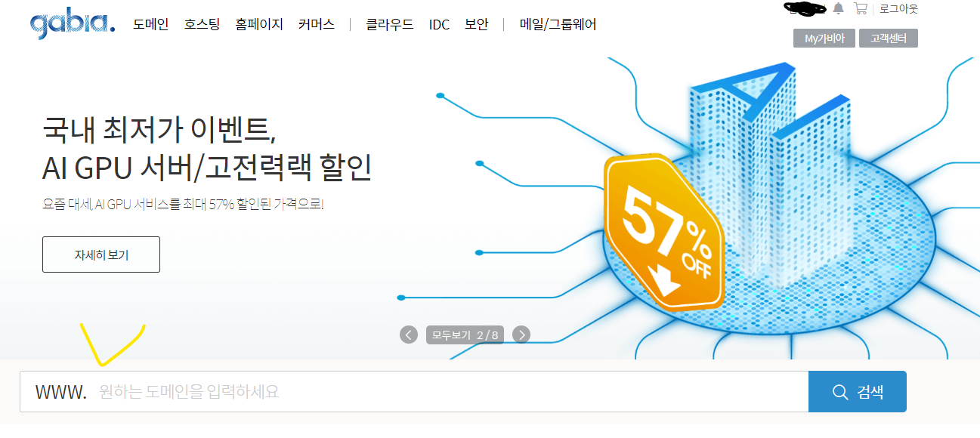
Task: Open the 보안 menu item
Action: tap(477, 24)
